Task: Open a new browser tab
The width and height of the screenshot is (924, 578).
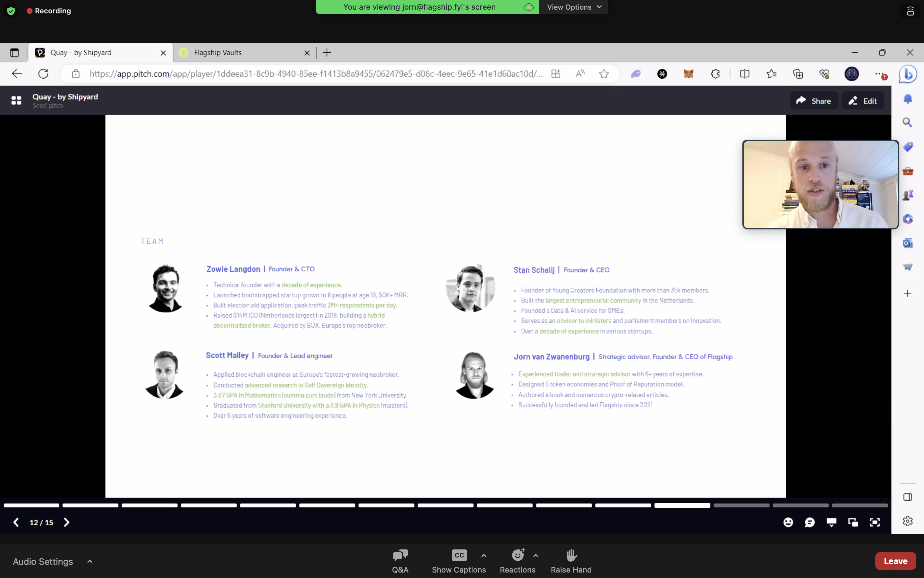Action: 327,53
